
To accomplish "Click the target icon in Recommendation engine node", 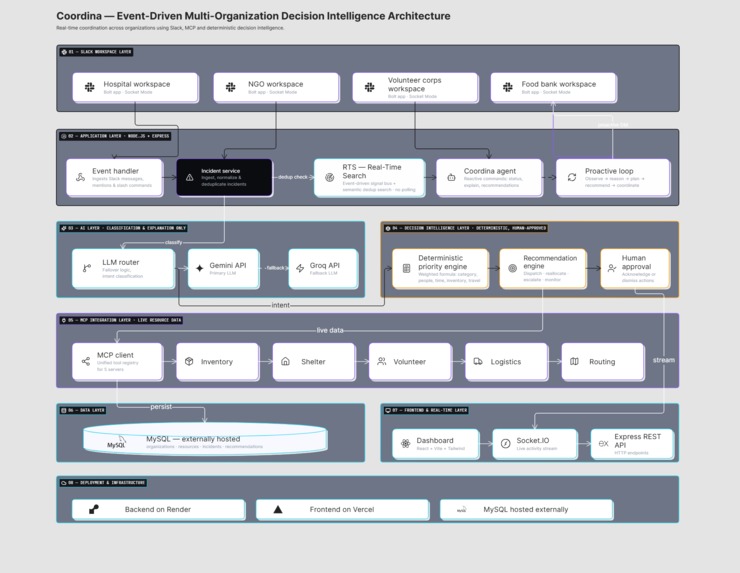I will (x=513, y=268).
